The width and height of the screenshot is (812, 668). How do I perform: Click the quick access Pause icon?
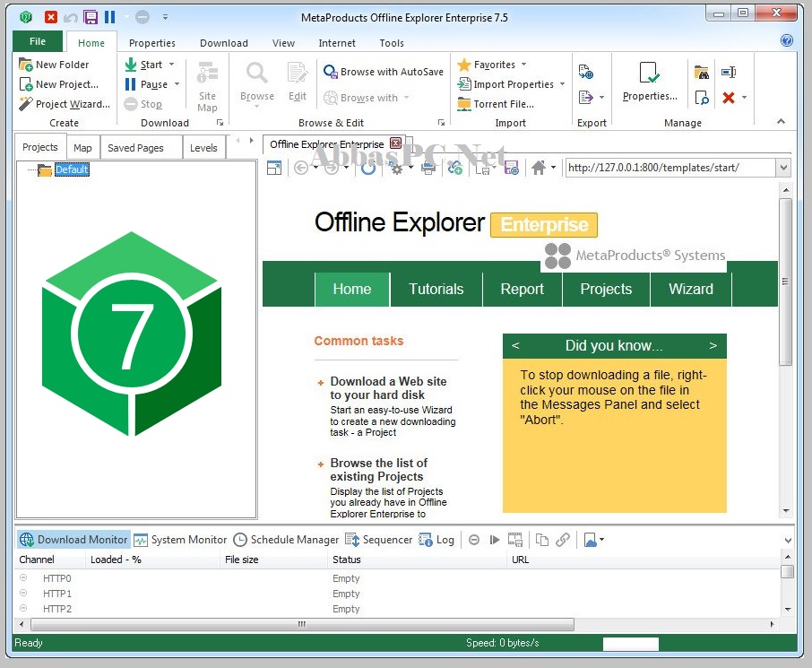coord(109,17)
